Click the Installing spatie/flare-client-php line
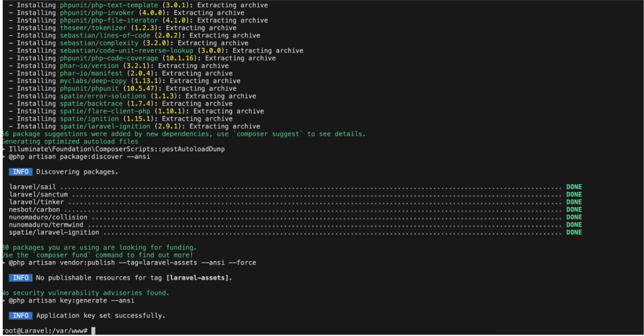Image resolution: width=644 pixels, height=336 pixels. [136, 111]
